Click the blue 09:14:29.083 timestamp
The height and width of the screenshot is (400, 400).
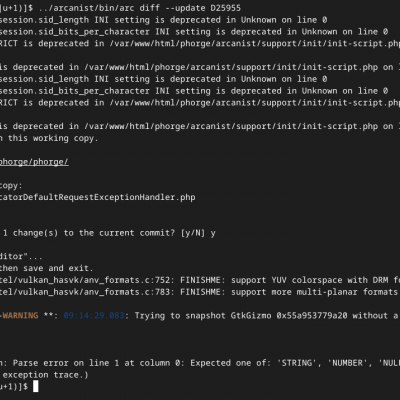coord(94,316)
